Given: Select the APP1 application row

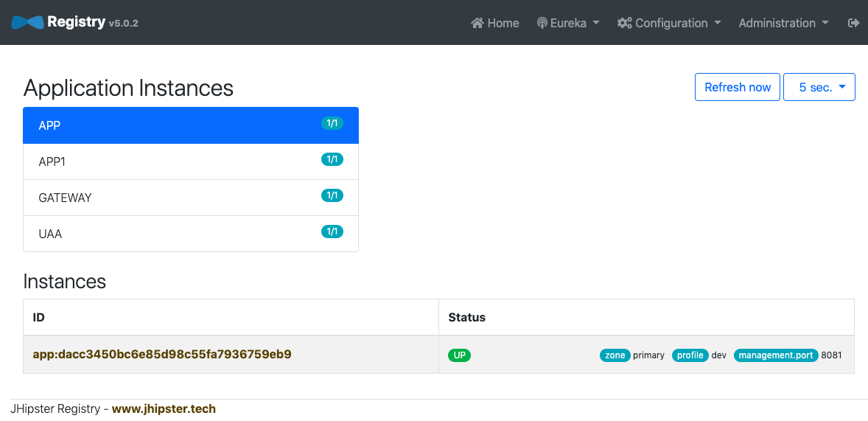Looking at the screenshot, I should pos(191,161).
